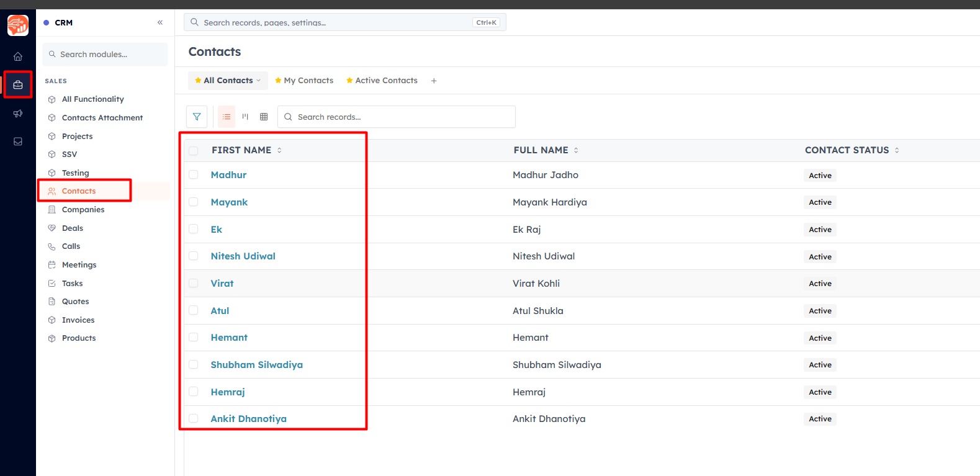The image size is (980, 476).
Task: Check the Ankit Dhanotiya row checkbox
Action: [194, 419]
